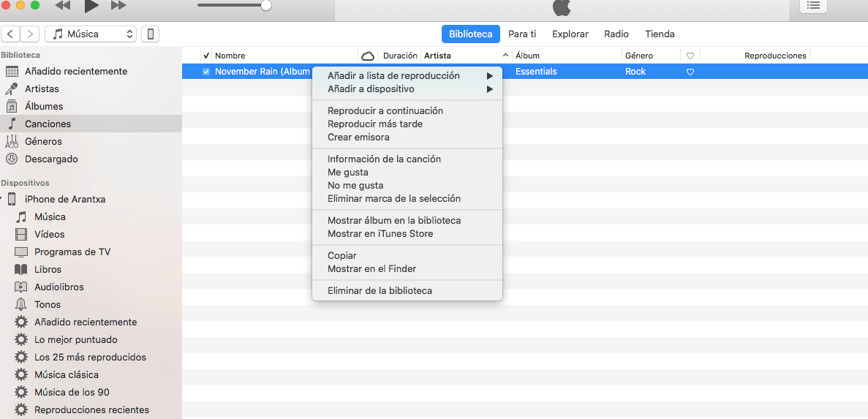This screenshot has width=868, height=419.
Task: Select Canciones in the sidebar
Action: (x=91, y=124)
